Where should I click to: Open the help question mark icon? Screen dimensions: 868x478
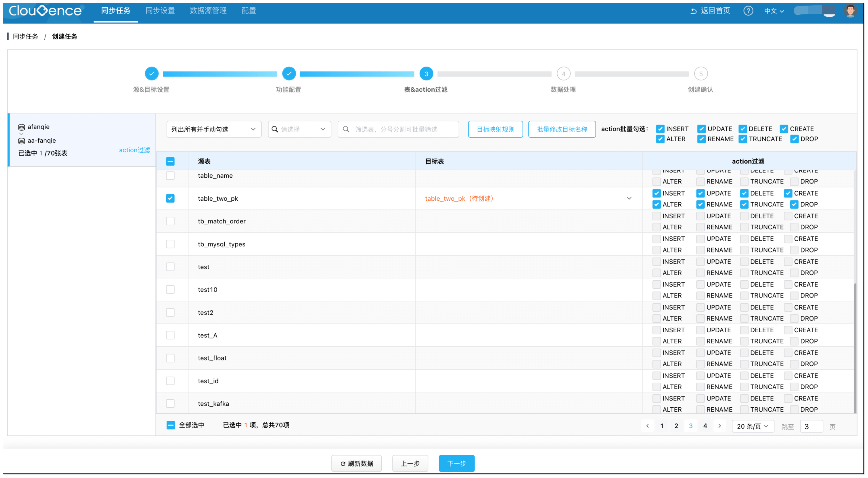(x=748, y=11)
